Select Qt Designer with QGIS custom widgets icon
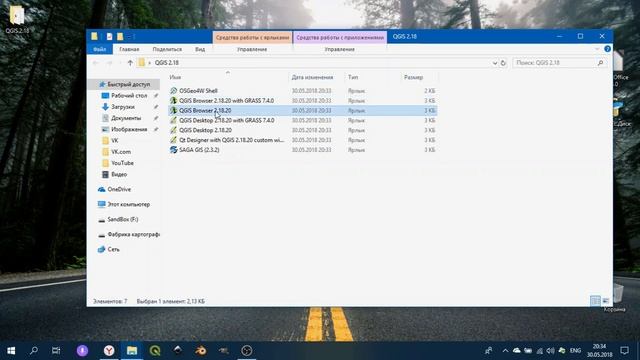 [x=173, y=140]
